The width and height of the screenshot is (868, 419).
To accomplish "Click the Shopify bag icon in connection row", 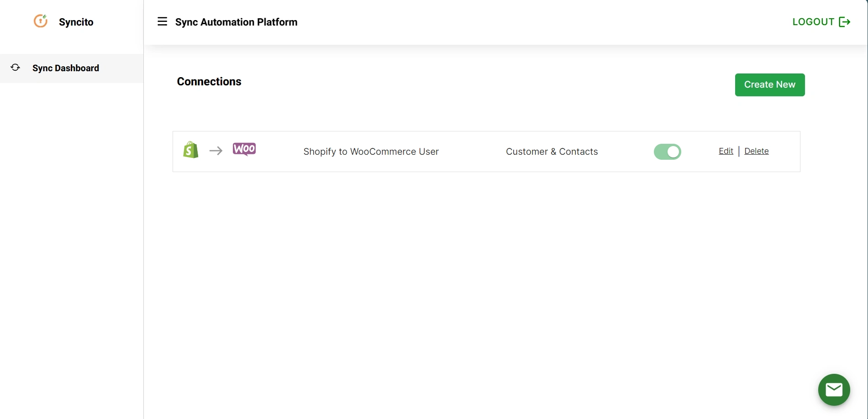I will point(190,150).
